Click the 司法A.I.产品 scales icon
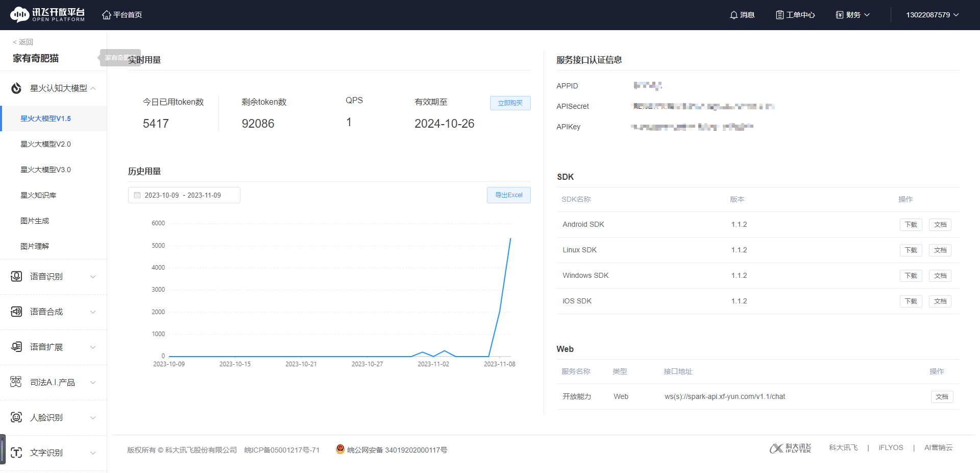The height and width of the screenshot is (473, 980). tap(16, 382)
